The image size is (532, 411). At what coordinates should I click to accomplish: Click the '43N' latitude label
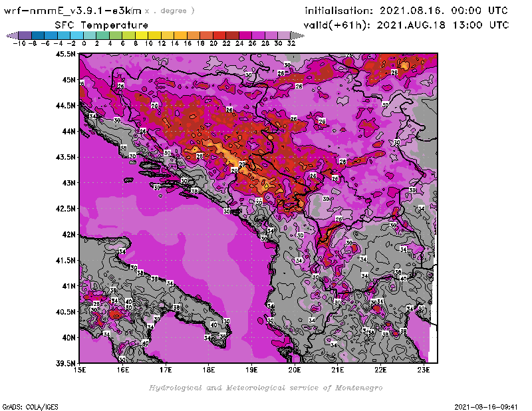[69, 183]
